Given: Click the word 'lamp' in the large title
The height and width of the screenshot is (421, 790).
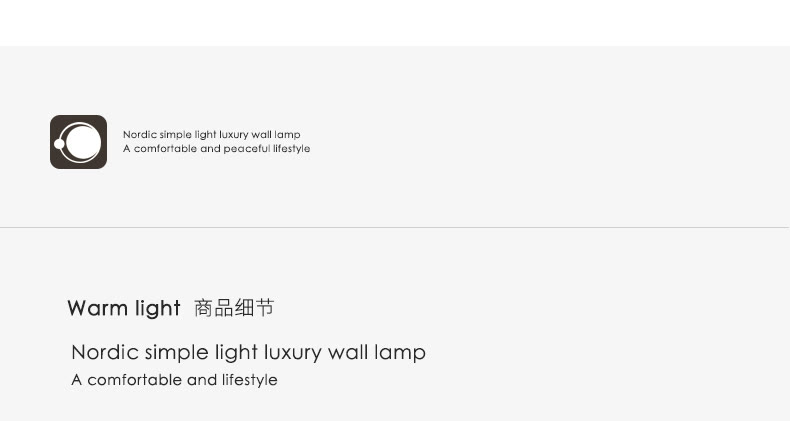Looking at the screenshot, I should tap(400, 353).
